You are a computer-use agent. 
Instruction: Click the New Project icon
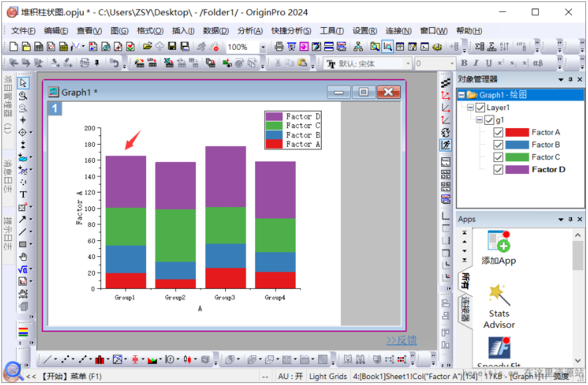click(14, 46)
